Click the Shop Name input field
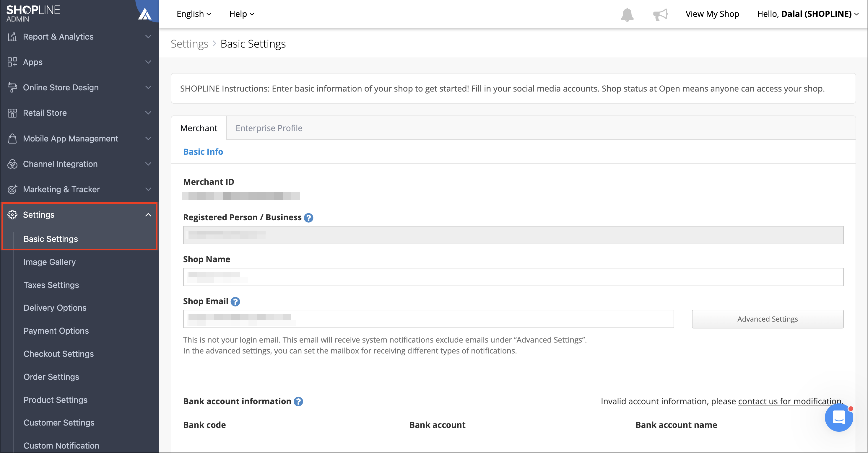The height and width of the screenshot is (453, 868). click(513, 277)
